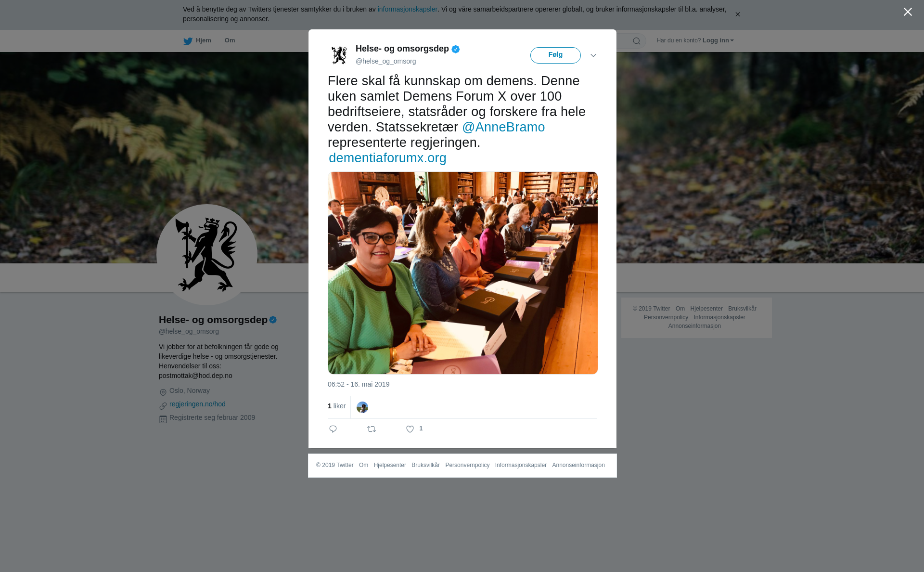Open the @AnneBramo mention link

503,127
